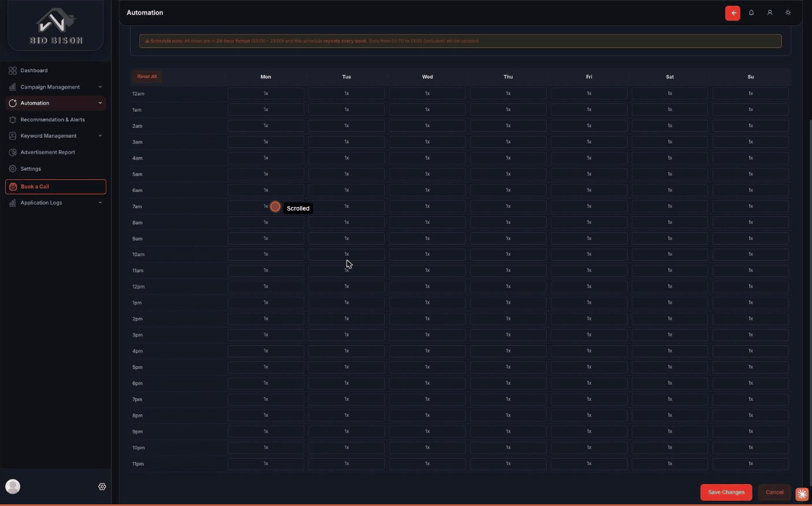Expand Keyword Management chevron

click(100, 136)
